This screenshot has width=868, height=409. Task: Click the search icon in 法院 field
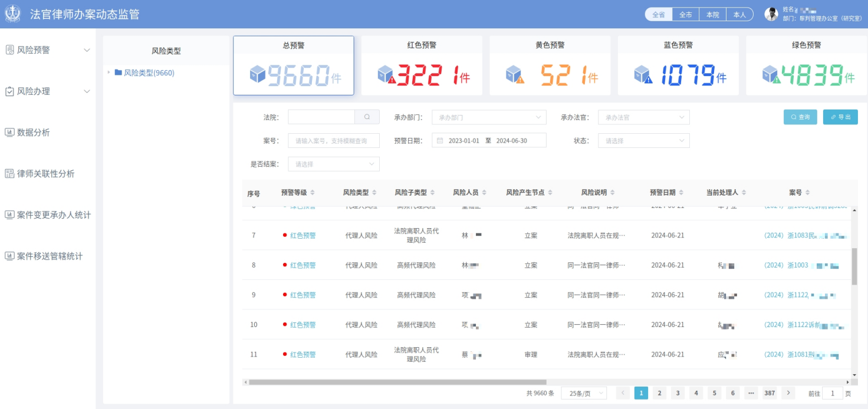[367, 117]
